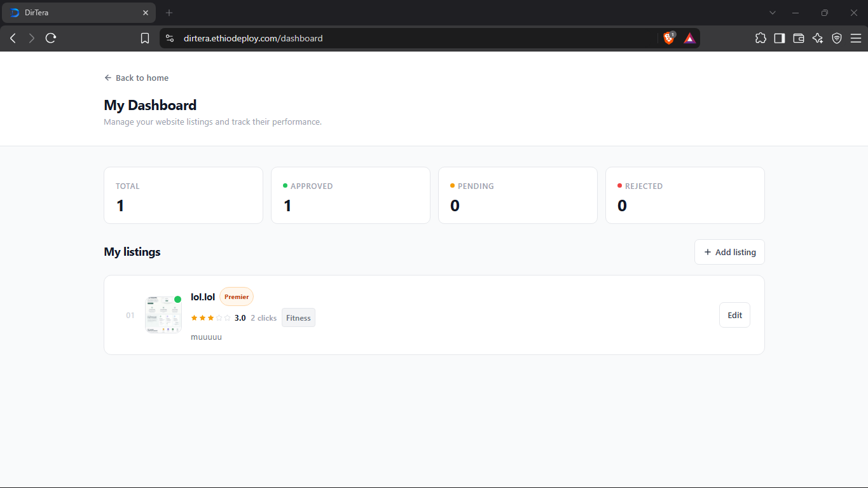868x488 pixels.
Task: Click the lol.lol listing title
Action: click(203, 296)
